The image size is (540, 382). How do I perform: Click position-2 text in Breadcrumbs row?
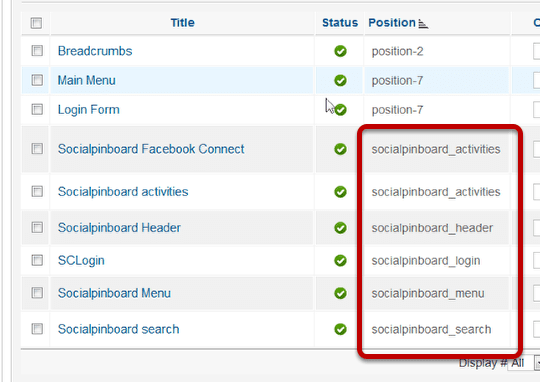coord(397,51)
